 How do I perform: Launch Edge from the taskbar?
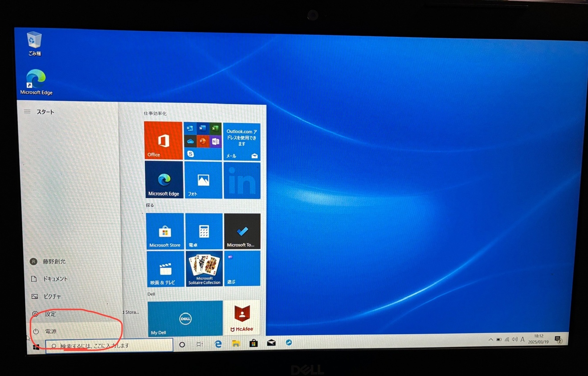(218, 344)
